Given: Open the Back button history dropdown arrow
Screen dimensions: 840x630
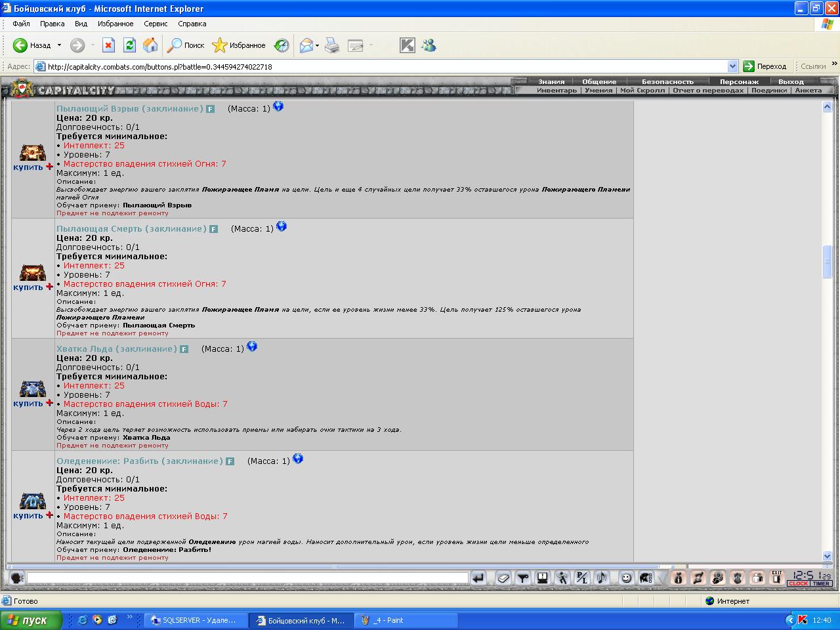Looking at the screenshot, I should pyautogui.click(x=59, y=45).
